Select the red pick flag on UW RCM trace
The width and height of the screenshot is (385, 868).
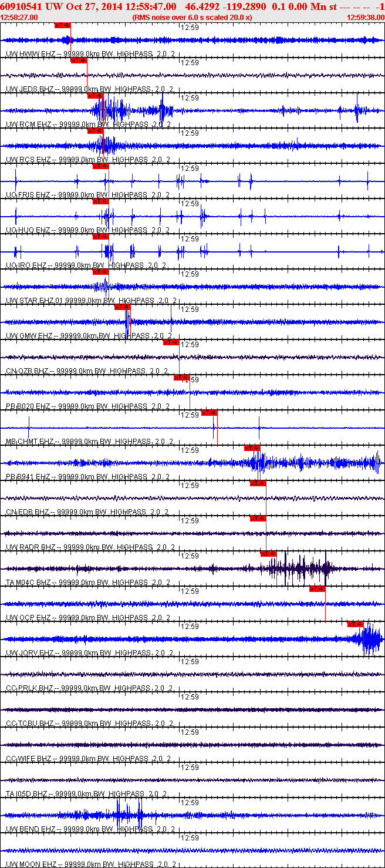pyautogui.click(x=95, y=96)
